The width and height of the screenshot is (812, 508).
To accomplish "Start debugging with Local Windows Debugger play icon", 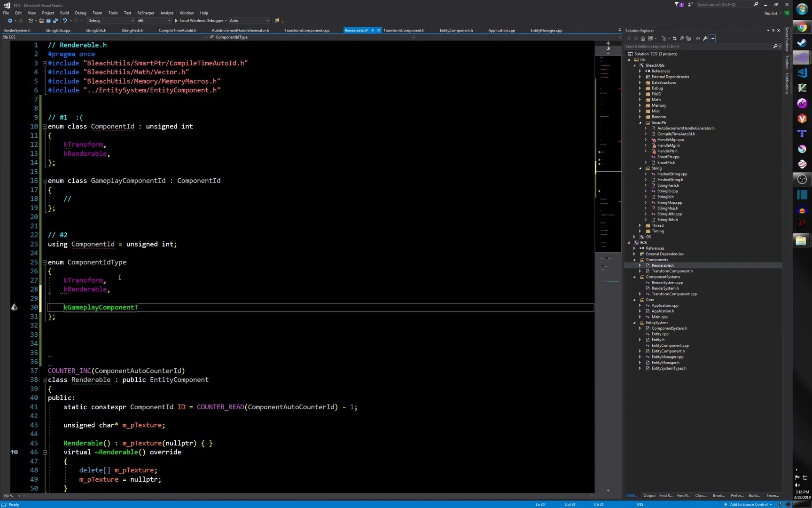I will tap(177, 21).
